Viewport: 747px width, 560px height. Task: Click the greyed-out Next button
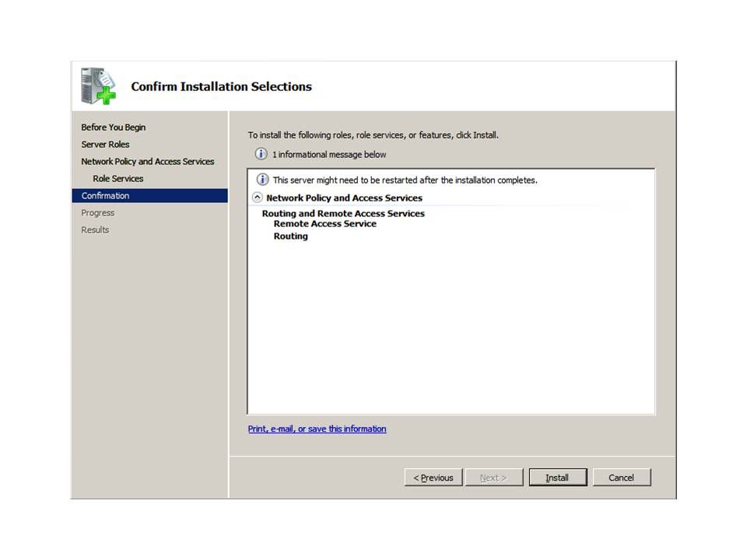(x=493, y=478)
